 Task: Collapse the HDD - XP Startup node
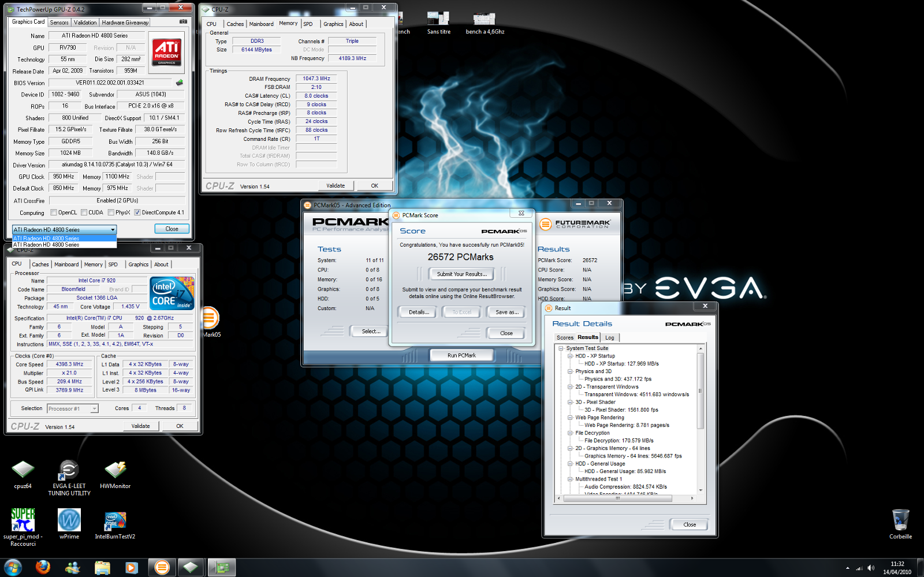[570, 356]
